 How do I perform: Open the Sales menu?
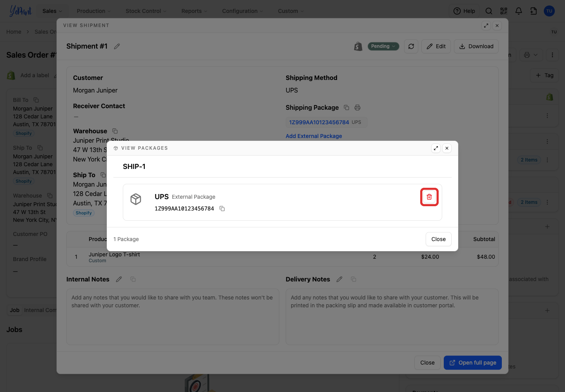click(x=53, y=11)
